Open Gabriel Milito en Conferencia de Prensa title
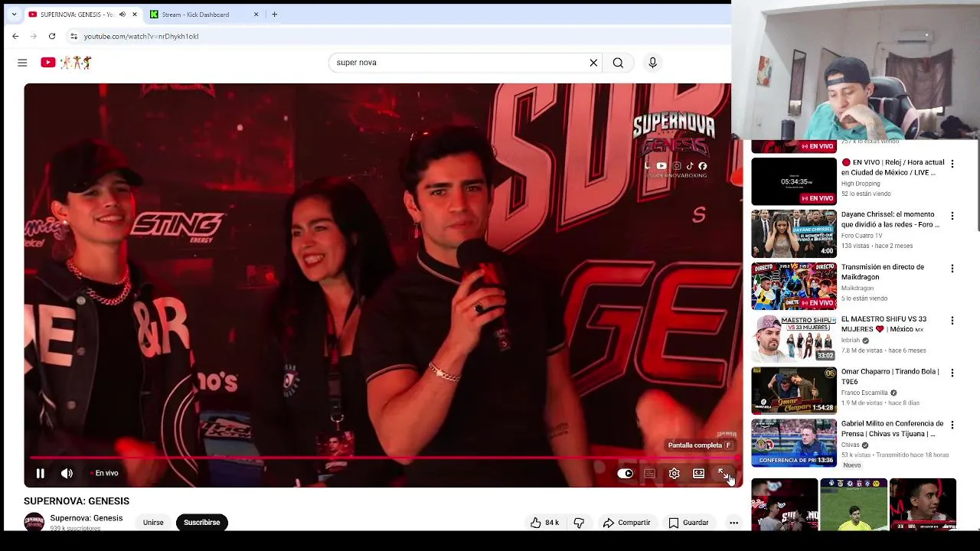Screen dimensions: 980x551 tap(893, 429)
